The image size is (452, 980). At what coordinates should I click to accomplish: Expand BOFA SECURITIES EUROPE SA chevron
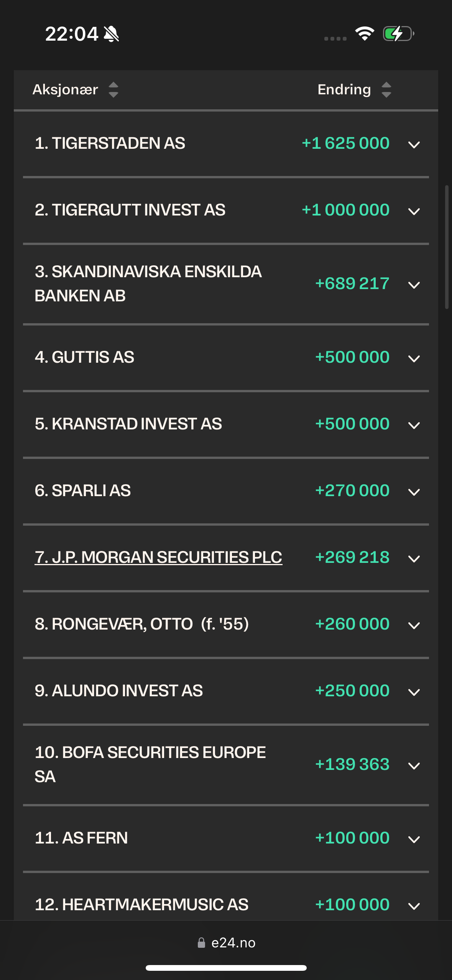click(414, 766)
